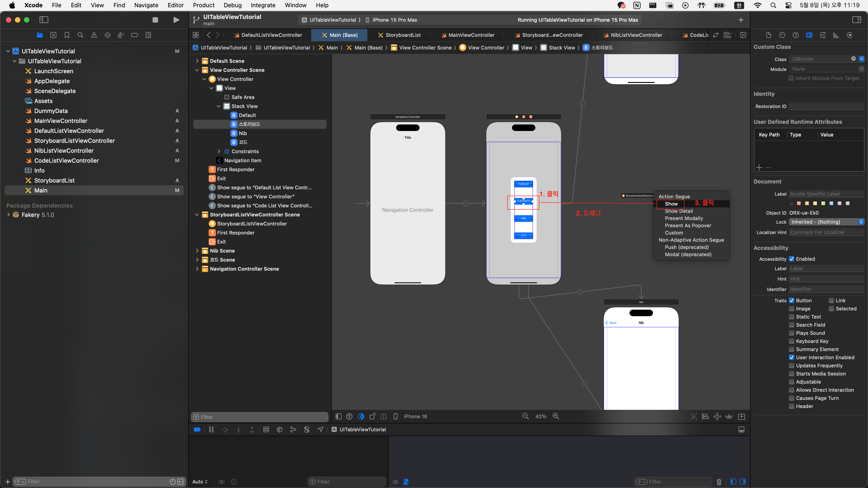The width and height of the screenshot is (868, 488).
Task: Expand the Default Scene in the outline
Action: (x=197, y=61)
